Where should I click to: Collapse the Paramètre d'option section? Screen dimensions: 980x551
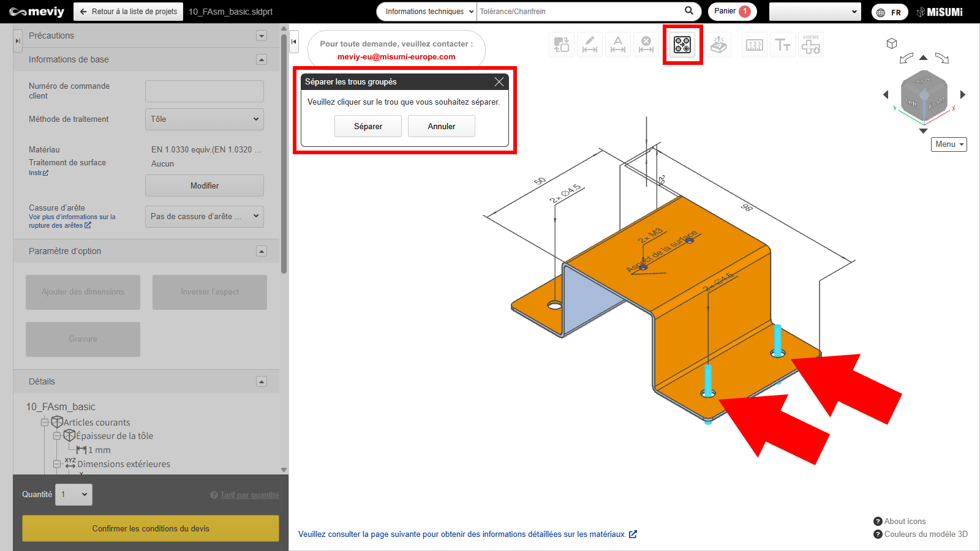[262, 251]
